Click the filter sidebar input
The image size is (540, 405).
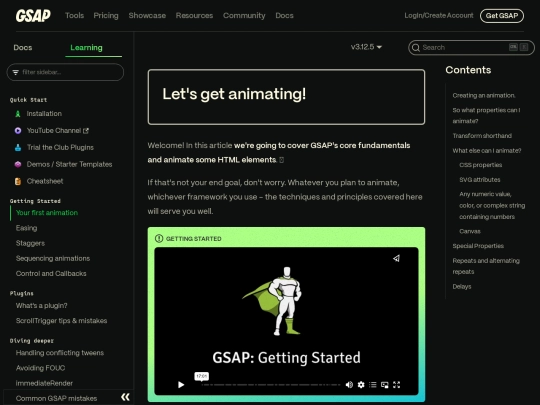[x=65, y=72]
